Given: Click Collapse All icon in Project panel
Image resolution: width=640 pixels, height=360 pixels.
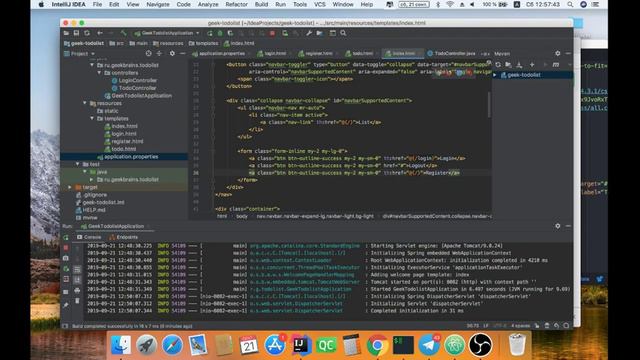Looking at the screenshot, I should (x=159, y=53).
